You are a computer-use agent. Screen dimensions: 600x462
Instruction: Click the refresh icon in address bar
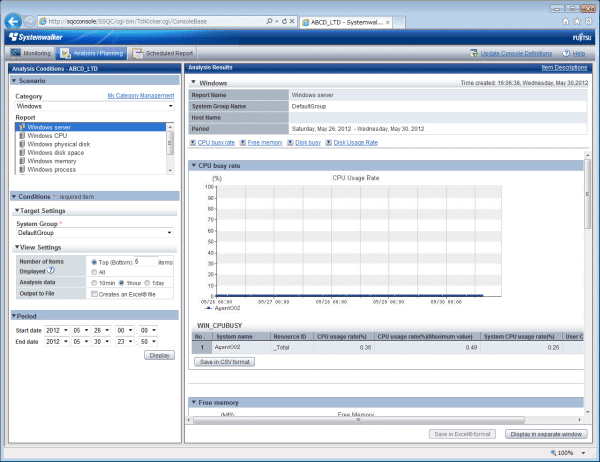pos(284,21)
